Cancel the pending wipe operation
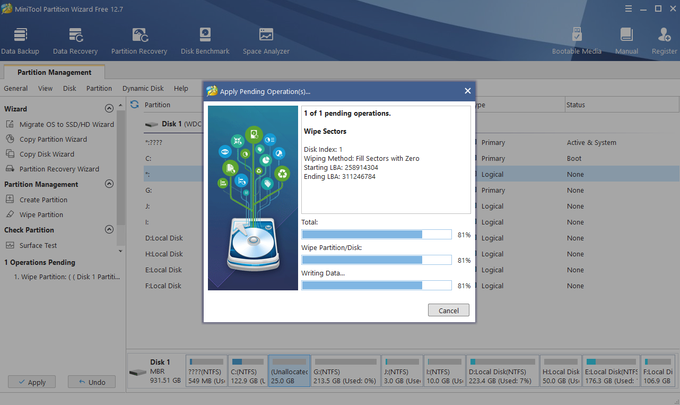The image size is (680, 405). 448,310
